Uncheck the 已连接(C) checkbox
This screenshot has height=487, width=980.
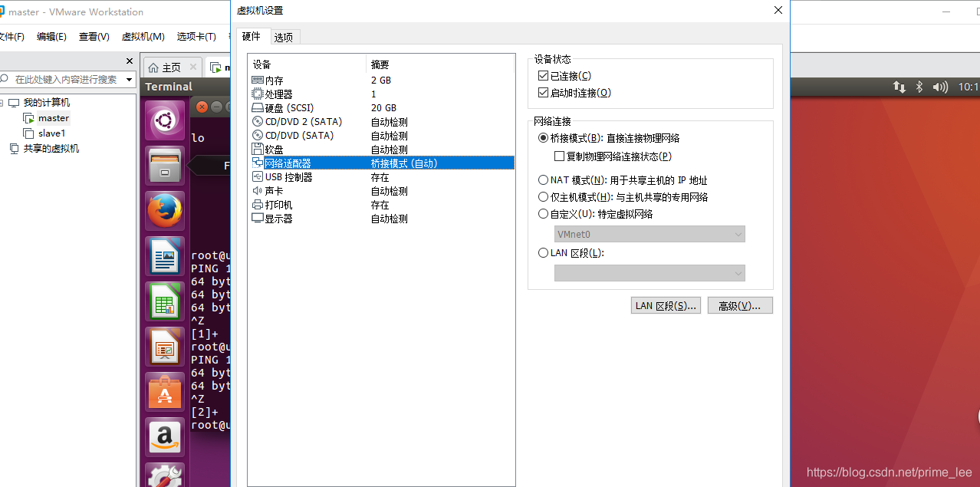pos(543,74)
